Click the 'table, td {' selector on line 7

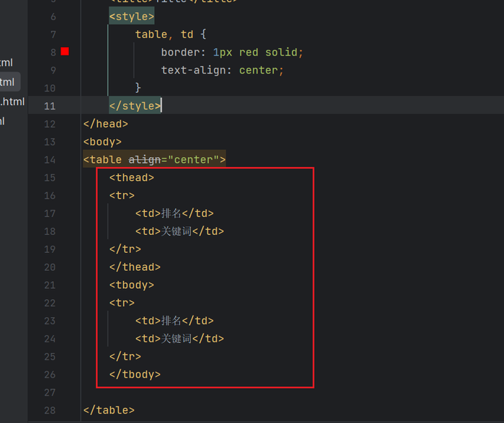pos(171,35)
